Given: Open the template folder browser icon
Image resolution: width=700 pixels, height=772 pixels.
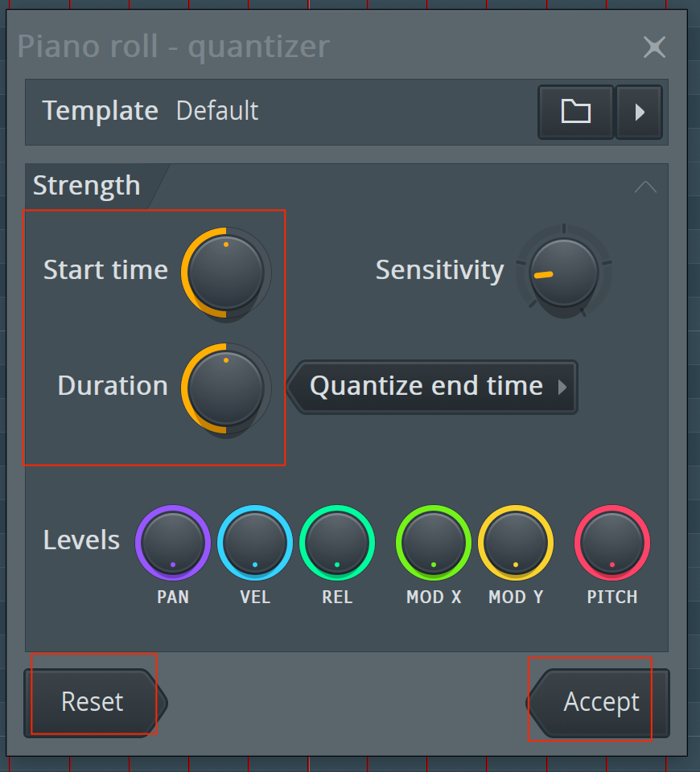Looking at the screenshot, I should (x=576, y=112).
